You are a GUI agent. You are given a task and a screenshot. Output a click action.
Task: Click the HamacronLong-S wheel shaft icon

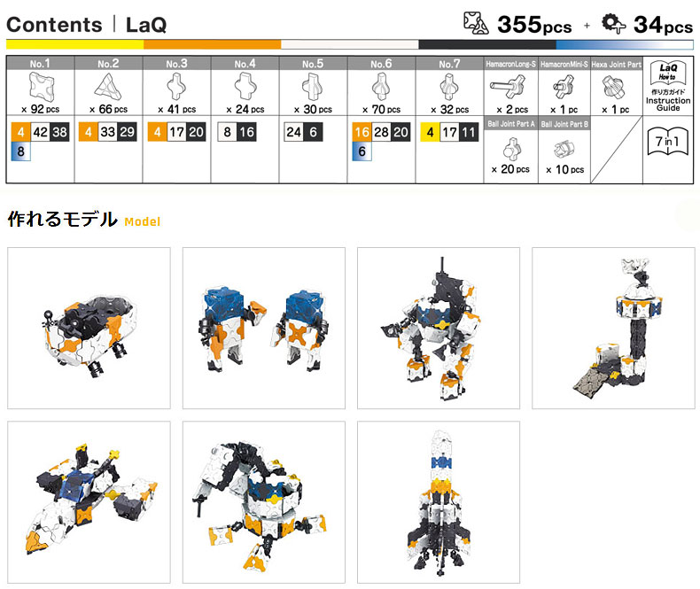pos(508,87)
